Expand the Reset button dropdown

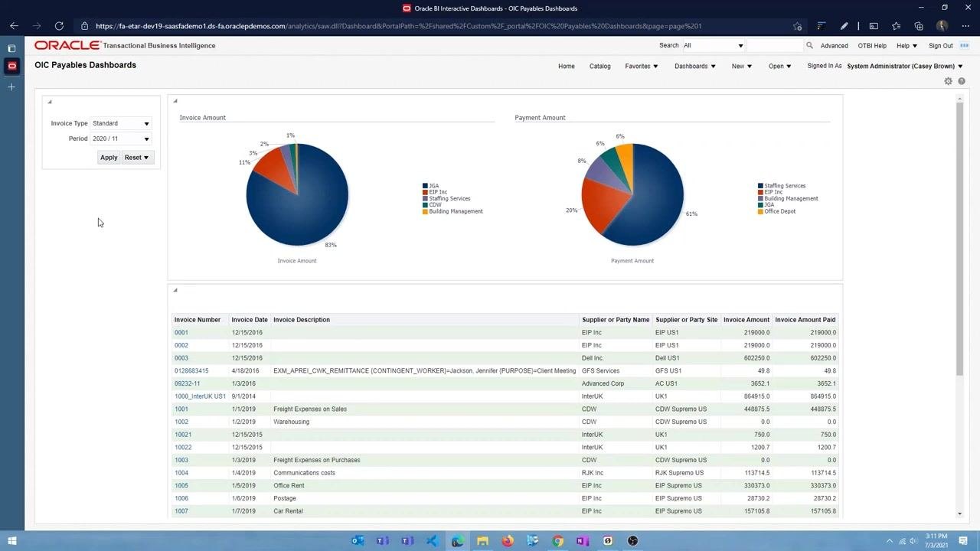pos(146,158)
